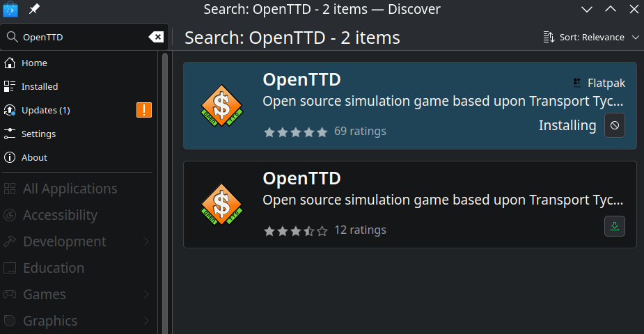
Task: Expand the Development category chevron
Action: (x=146, y=241)
